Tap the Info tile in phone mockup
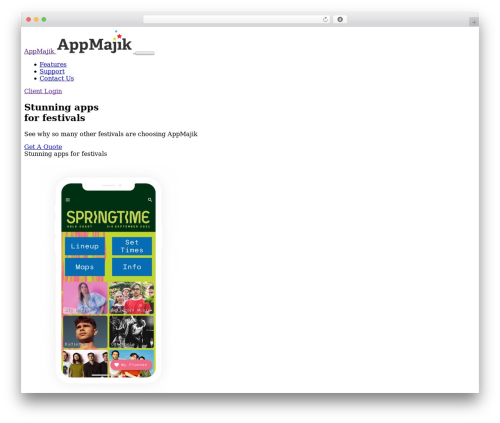Viewport: 500px width, 423px height. 132,267
